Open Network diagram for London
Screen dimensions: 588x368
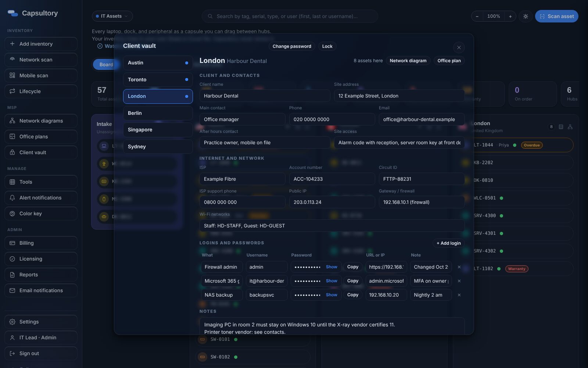coord(408,61)
